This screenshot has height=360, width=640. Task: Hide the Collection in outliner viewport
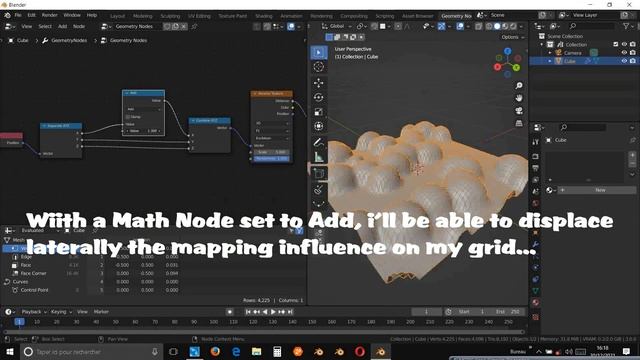[x=624, y=44]
